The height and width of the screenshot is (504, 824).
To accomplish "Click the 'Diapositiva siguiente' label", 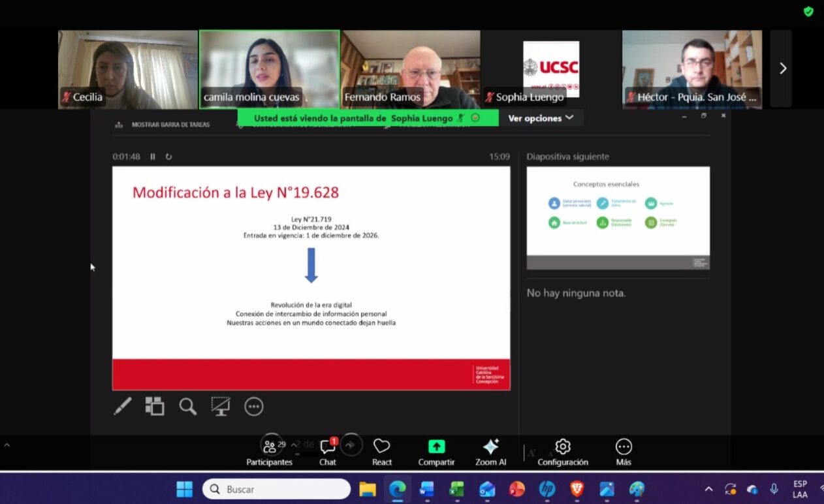I will point(568,157).
